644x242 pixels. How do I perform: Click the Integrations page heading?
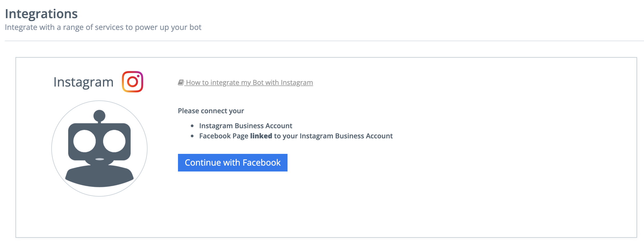pyautogui.click(x=41, y=14)
